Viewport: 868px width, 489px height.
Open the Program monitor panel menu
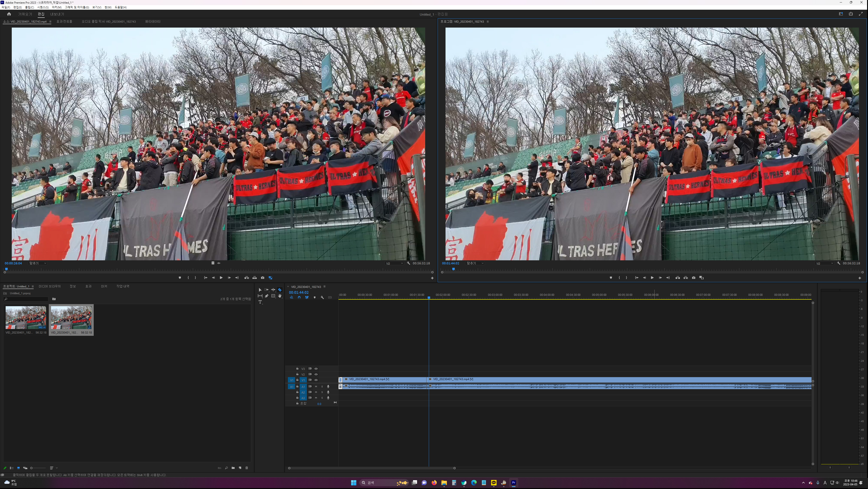tap(488, 22)
